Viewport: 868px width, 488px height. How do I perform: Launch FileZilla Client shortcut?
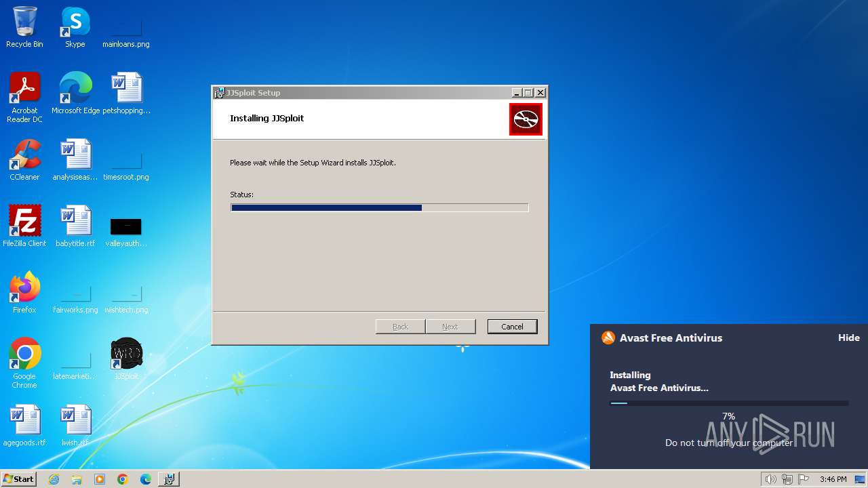coord(24,226)
